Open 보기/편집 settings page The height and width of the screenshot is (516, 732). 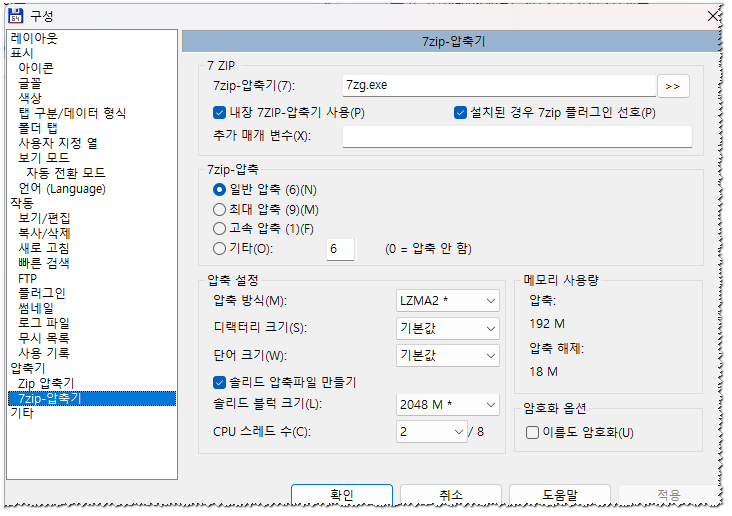[x=44, y=218]
